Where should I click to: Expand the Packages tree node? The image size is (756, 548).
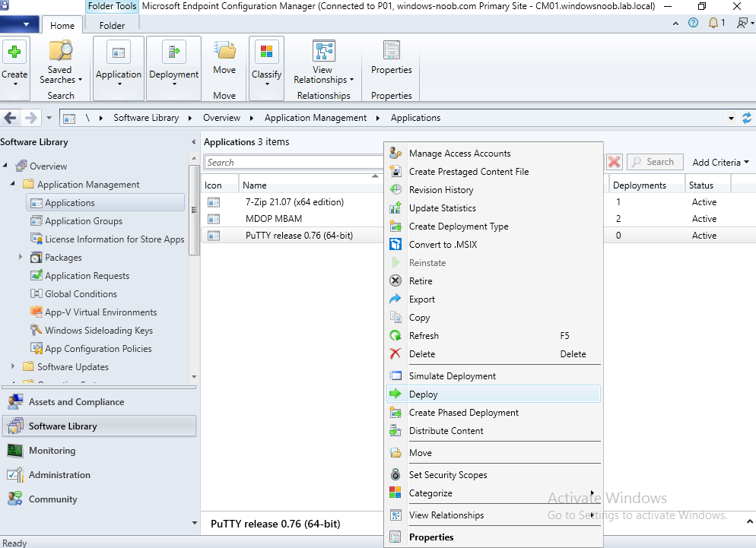coord(21,257)
